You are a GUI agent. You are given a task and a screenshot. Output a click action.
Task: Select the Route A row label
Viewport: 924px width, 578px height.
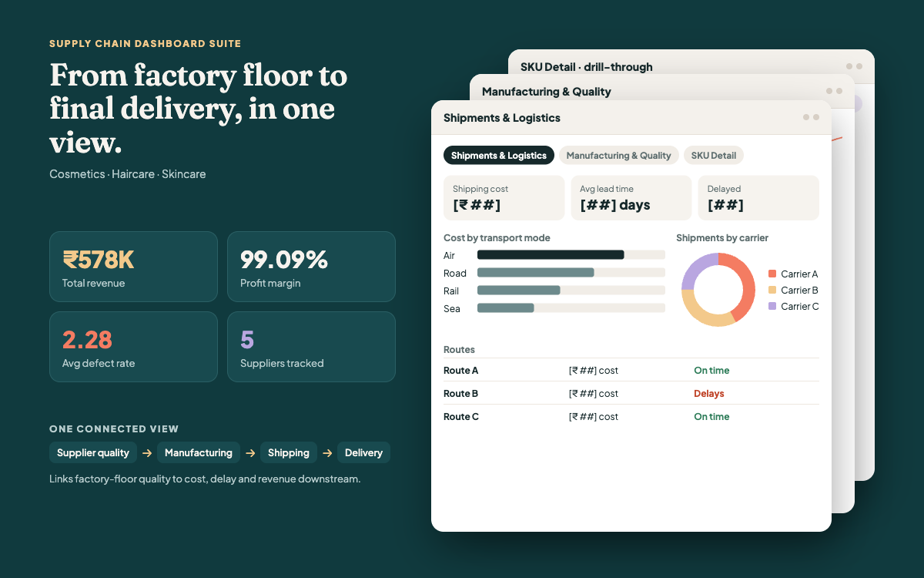click(x=461, y=370)
